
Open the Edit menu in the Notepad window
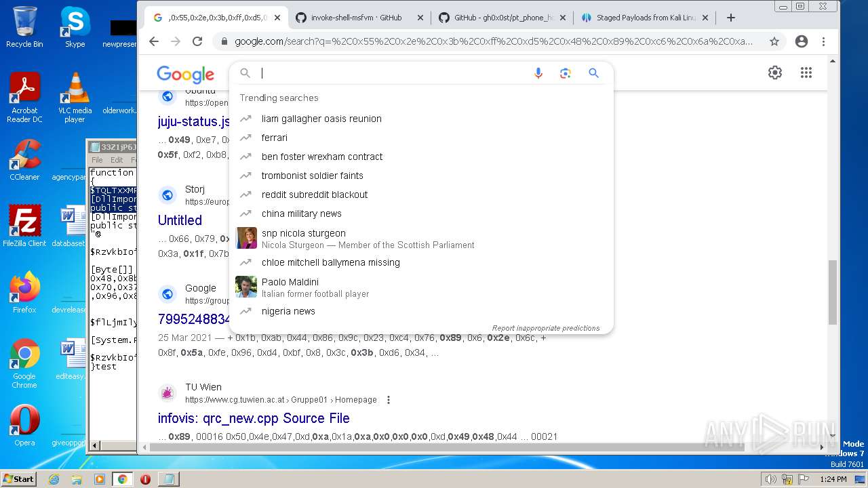pos(117,160)
